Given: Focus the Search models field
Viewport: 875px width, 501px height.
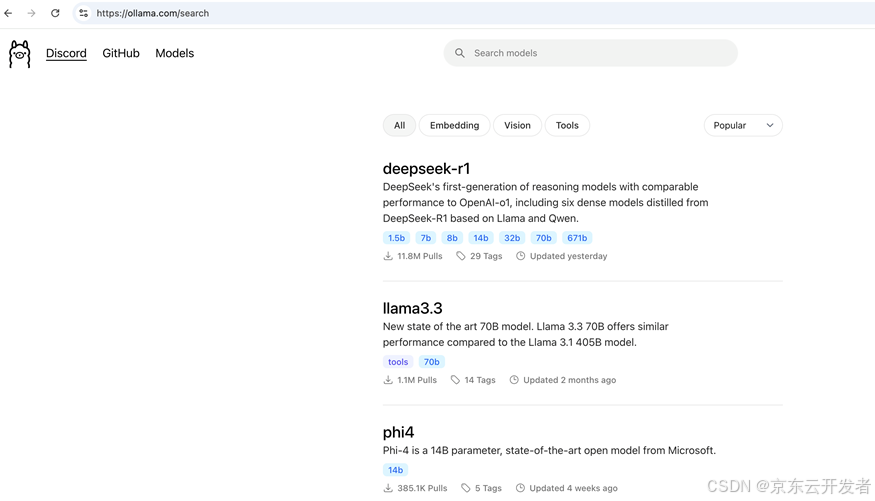Looking at the screenshot, I should pos(590,53).
